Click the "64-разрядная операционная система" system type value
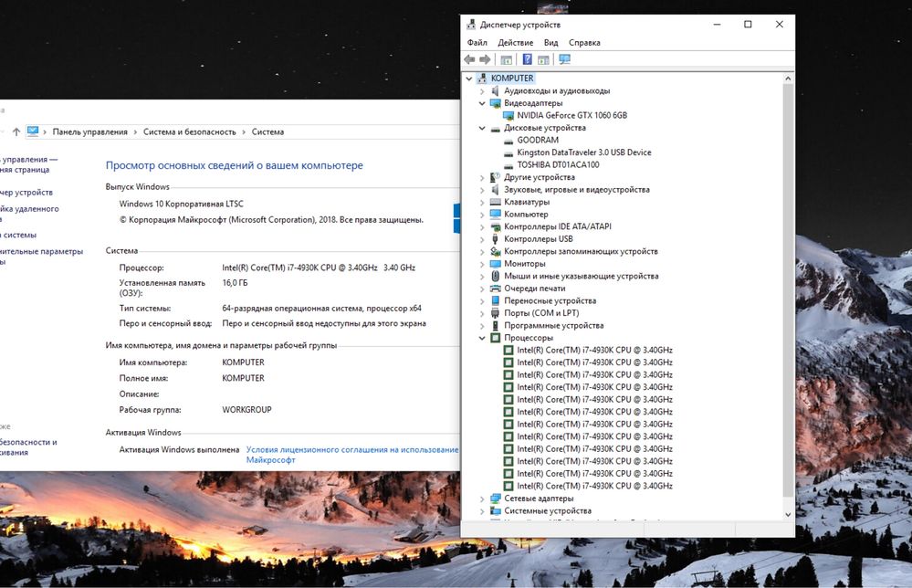912x588 pixels. [321, 309]
